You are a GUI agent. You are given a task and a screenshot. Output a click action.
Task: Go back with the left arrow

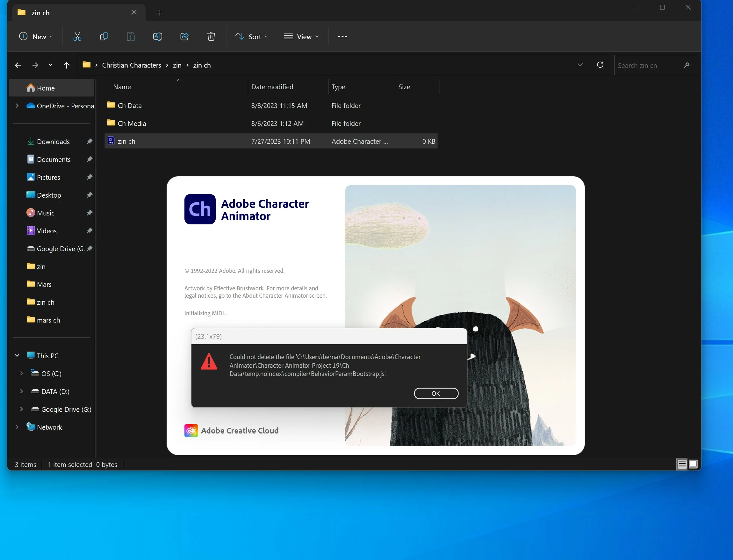tap(18, 65)
